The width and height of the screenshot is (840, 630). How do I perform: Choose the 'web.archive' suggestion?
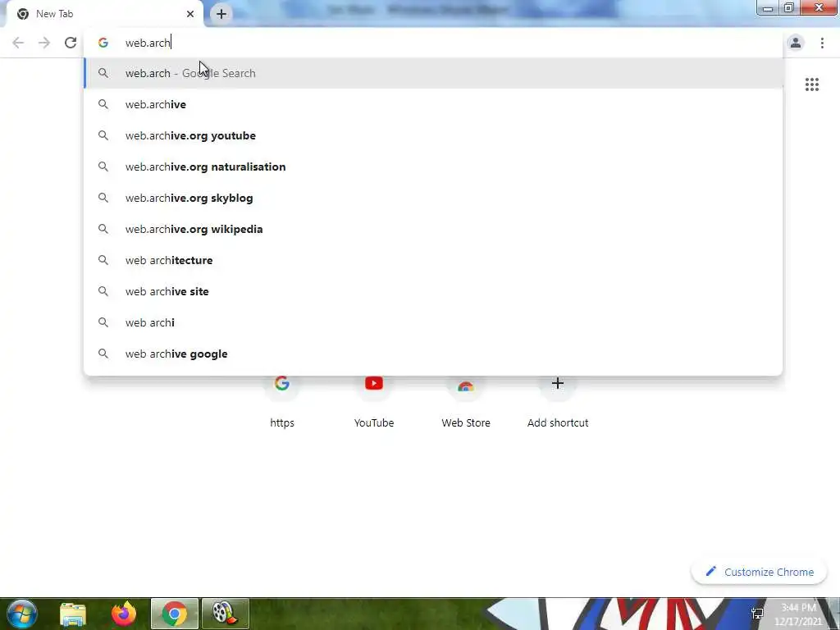click(433, 104)
